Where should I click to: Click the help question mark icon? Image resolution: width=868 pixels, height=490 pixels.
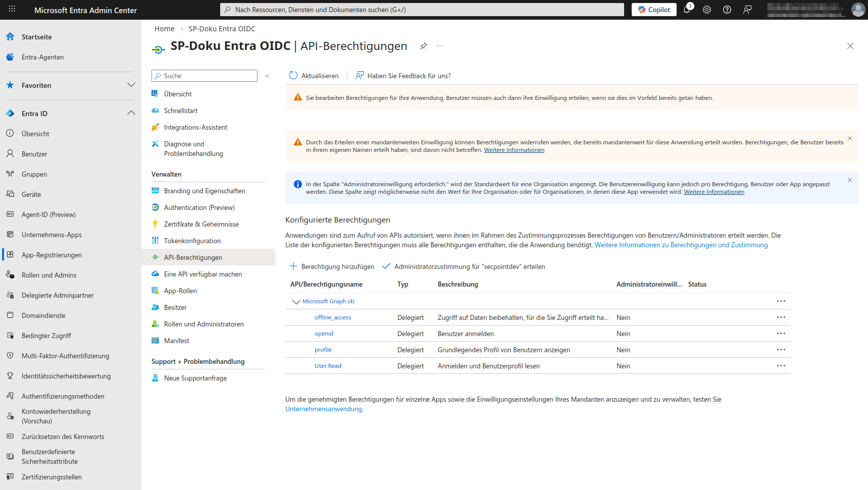[x=727, y=10]
